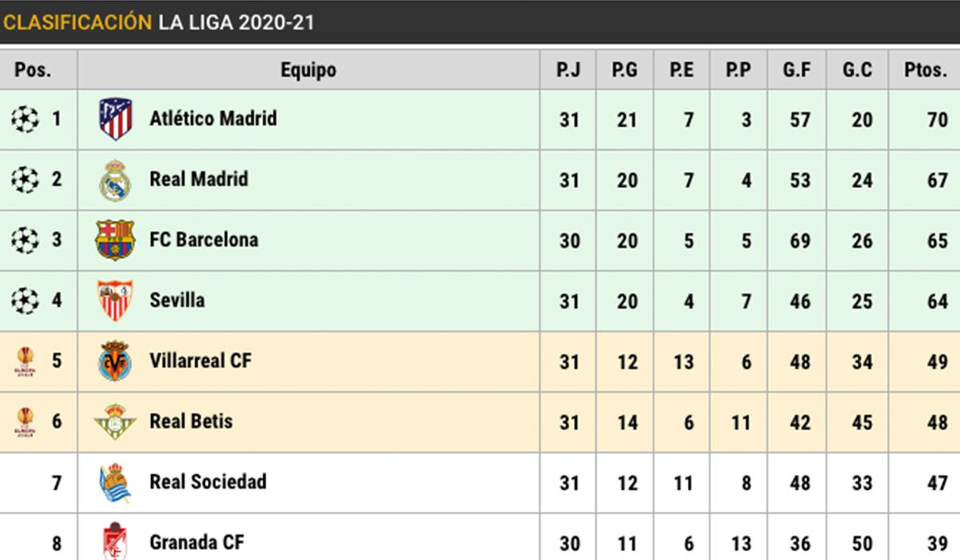Click Champions League icon beside position 1
960x560 pixels.
(x=25, y=119)
